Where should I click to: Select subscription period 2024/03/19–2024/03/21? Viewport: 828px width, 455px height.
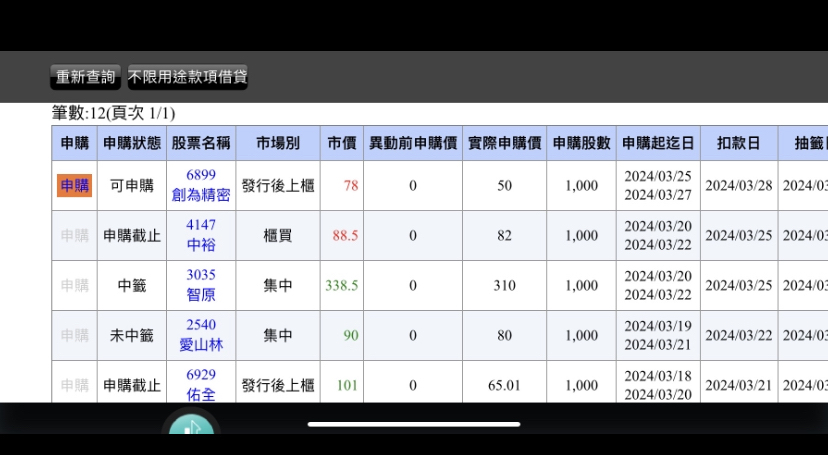[658, 335]
